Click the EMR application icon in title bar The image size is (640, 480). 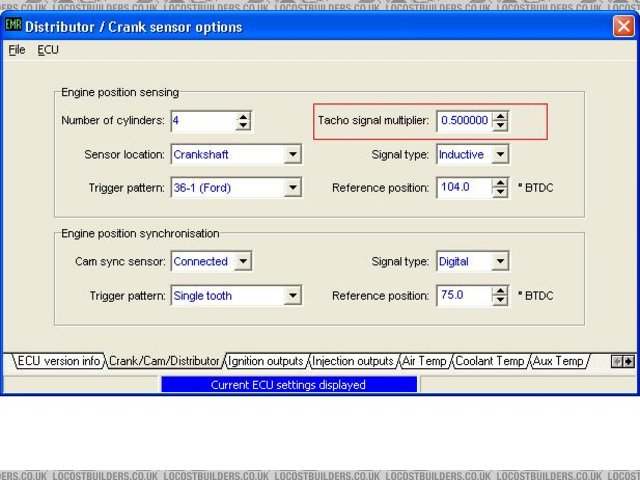(14, 26)
